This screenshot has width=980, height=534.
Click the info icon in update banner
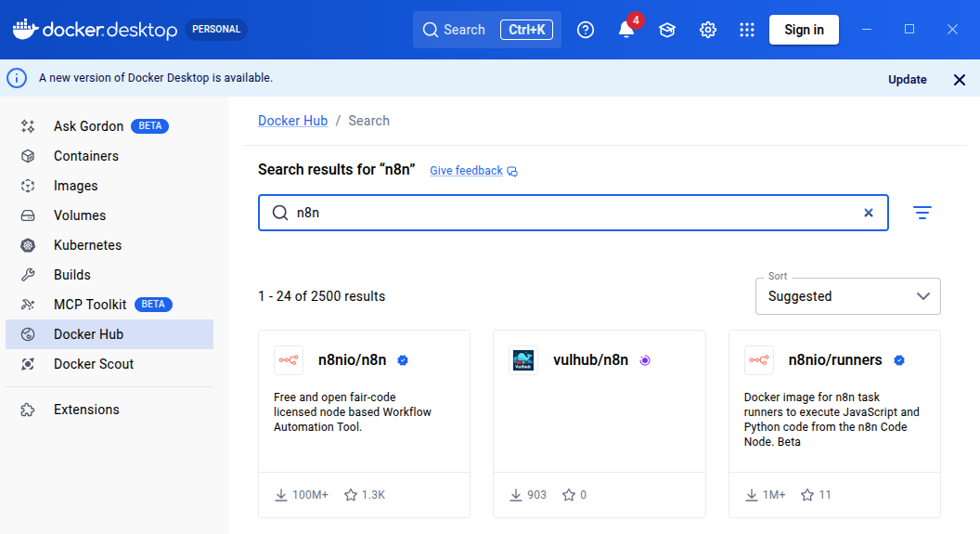(x=17, y=78)
